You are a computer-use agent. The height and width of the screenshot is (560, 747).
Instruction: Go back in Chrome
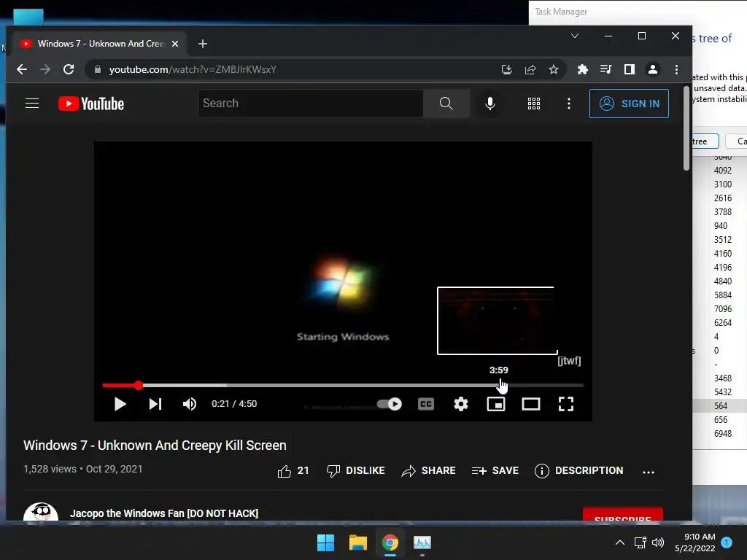click(21, 69)
